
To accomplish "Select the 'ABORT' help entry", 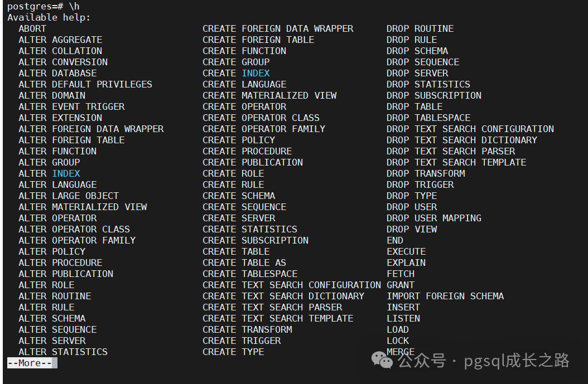I will click(32, 29).
